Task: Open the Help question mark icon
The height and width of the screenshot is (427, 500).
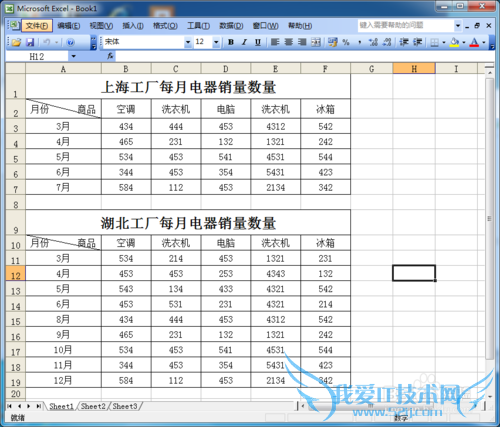Action: 70,42
